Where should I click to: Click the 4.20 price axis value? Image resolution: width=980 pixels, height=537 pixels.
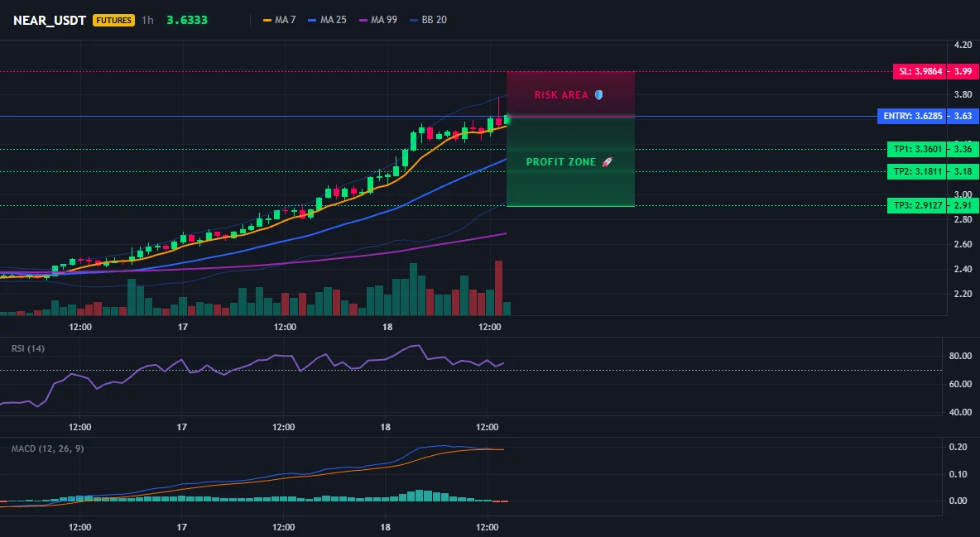tap(963, 45)
